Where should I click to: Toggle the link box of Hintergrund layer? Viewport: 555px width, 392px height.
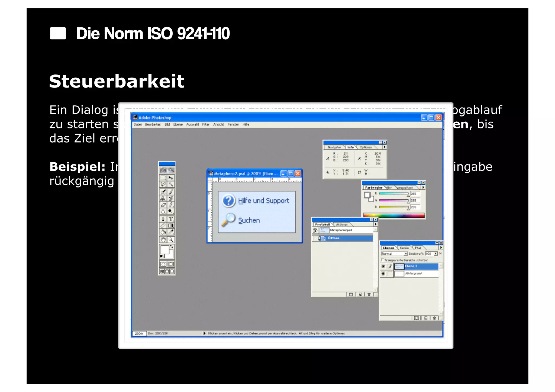tap(390, 274)
